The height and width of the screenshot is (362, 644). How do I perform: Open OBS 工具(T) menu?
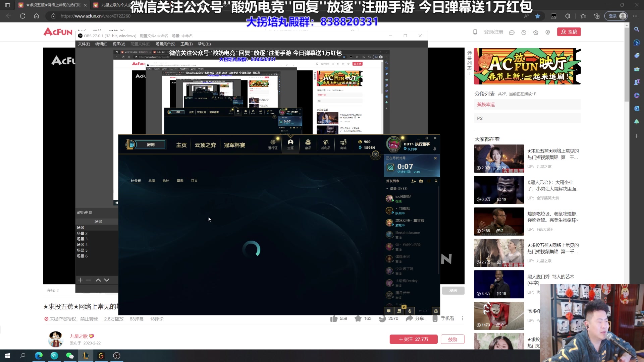(186, 44)
